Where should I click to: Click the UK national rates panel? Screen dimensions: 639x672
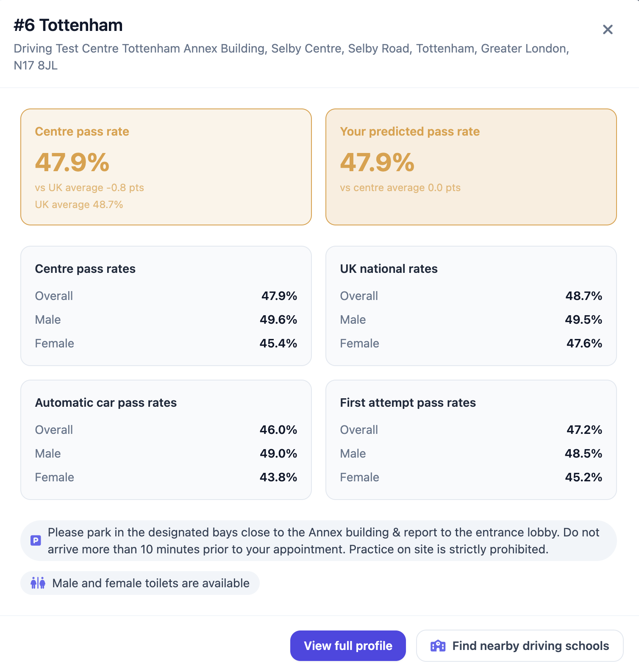(x=470, y=306)
